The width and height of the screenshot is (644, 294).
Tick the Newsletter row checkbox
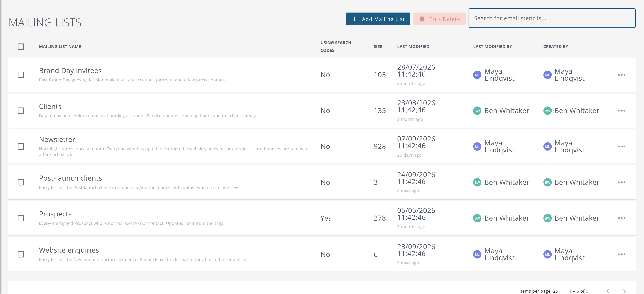tap(21, 146)
